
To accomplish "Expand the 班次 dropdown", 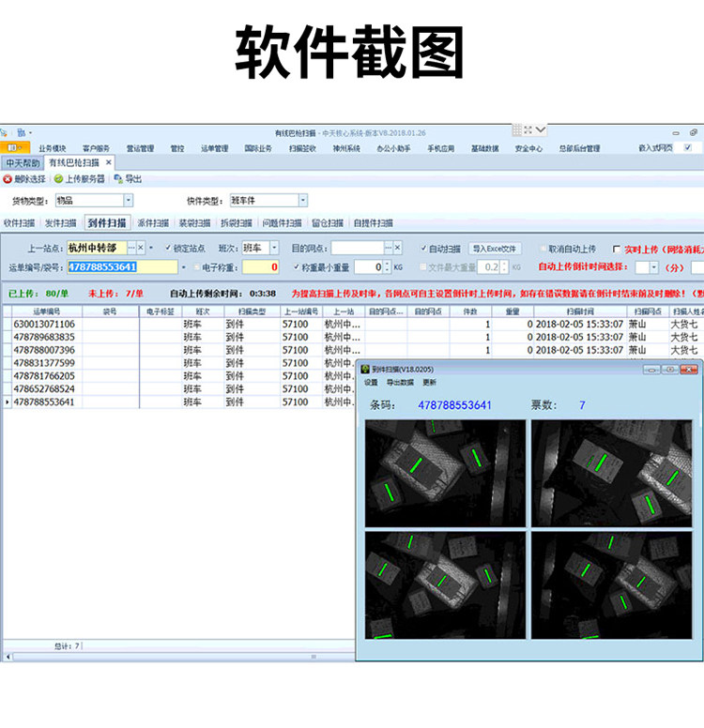I will (x=274, y=248).
